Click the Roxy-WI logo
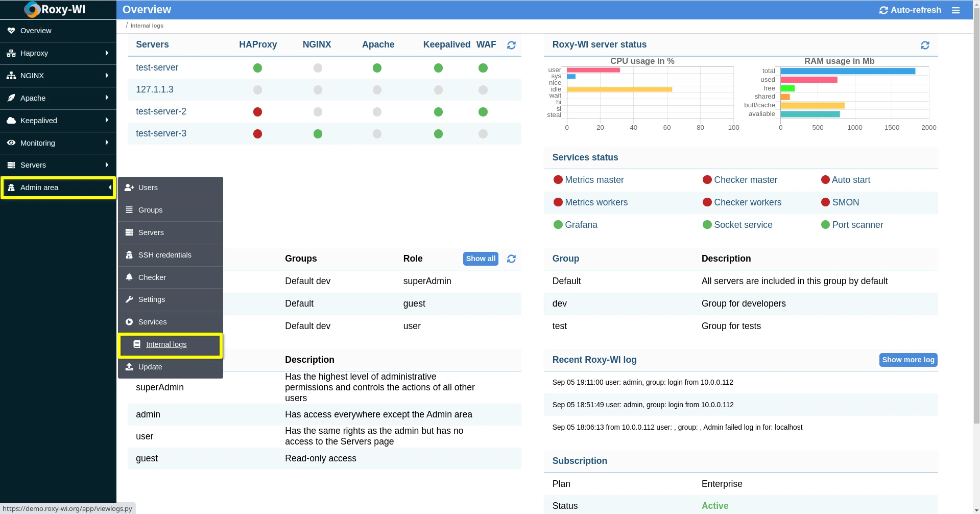980x514 pixels. tap(55, 10)
